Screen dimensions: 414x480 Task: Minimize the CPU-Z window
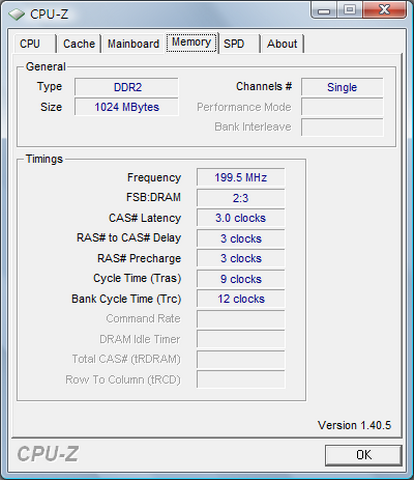324,10
